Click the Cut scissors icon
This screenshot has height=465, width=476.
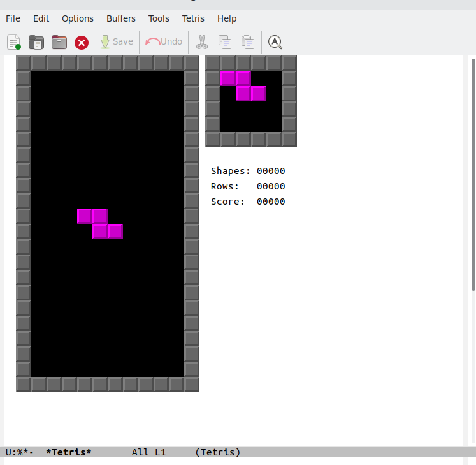[202, 42]
